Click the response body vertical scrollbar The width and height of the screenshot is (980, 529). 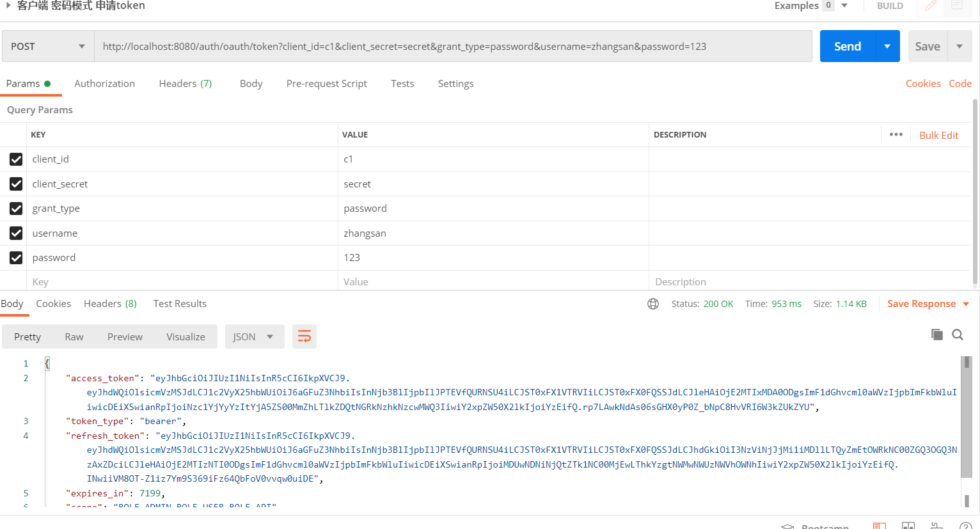tap(967, 417)
